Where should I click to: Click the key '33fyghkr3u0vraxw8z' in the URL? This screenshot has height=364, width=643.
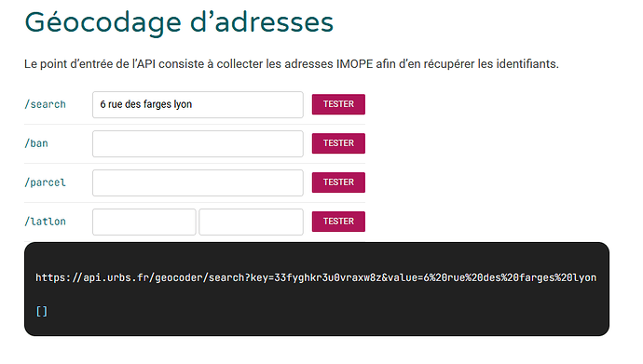tap(328, 277)
